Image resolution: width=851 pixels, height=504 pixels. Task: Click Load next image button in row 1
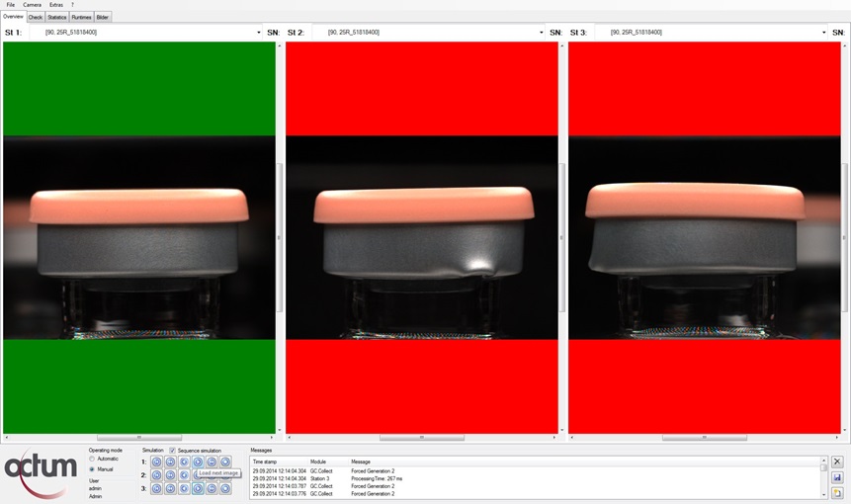point(198,462)
